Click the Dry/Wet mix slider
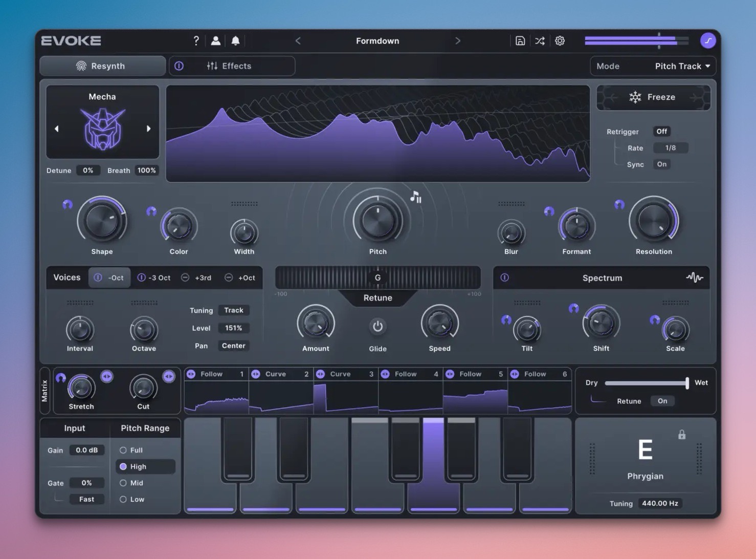 coord(646,383)
